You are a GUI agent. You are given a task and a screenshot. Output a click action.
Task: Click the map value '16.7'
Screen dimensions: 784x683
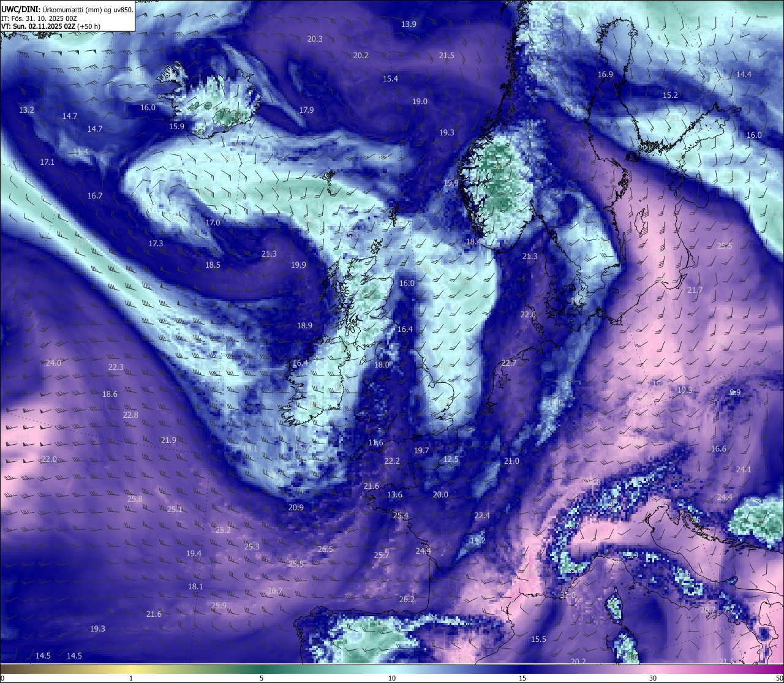click(94, 195)
